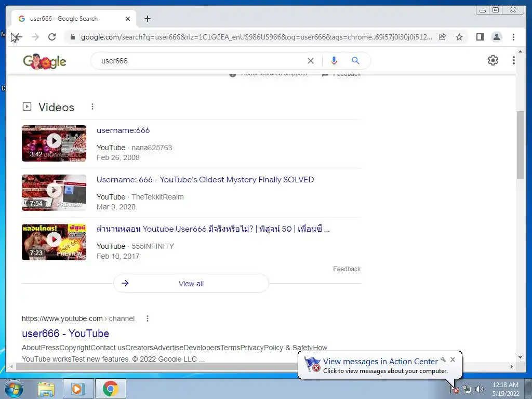Open the Chrome three-dot menu
Image resolution: width=532 pixels, height=399 pixels.
pyautogui.click(x=513, y=37)
